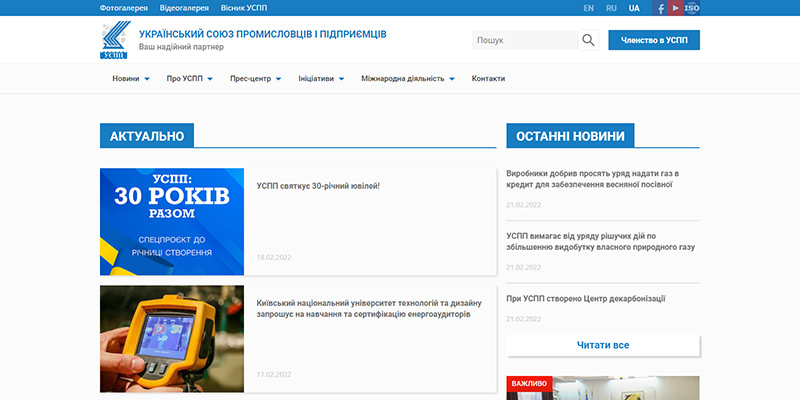Expand the Про УСПП dropdown menu
Screen dimensions: 800x400
point(190,79)
